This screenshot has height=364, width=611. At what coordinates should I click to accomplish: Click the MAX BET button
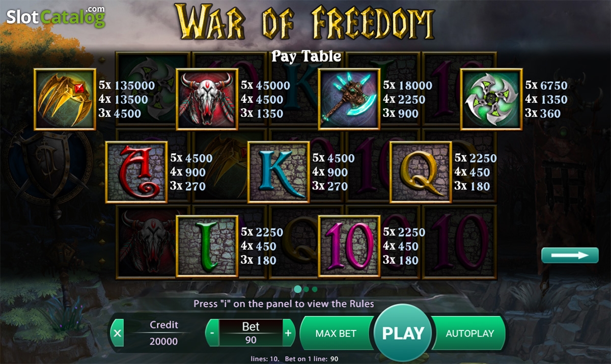pyautogui.click(x=336, y=333)
